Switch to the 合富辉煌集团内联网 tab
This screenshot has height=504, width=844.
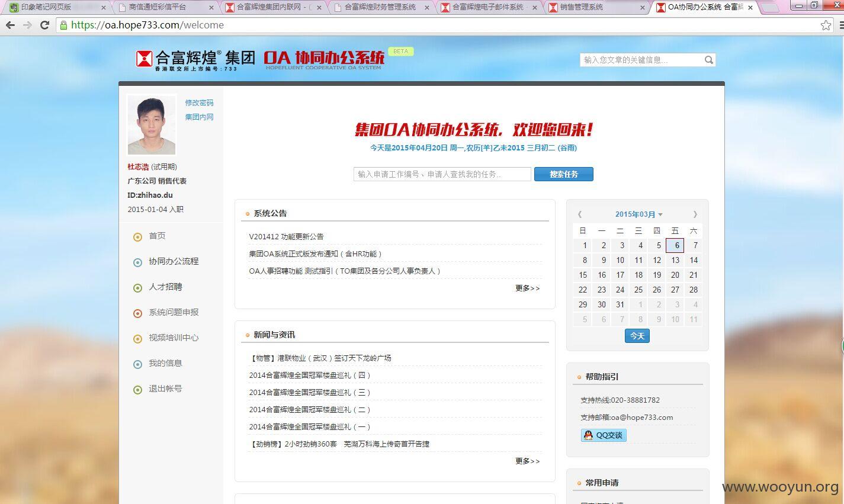point(272,7)
